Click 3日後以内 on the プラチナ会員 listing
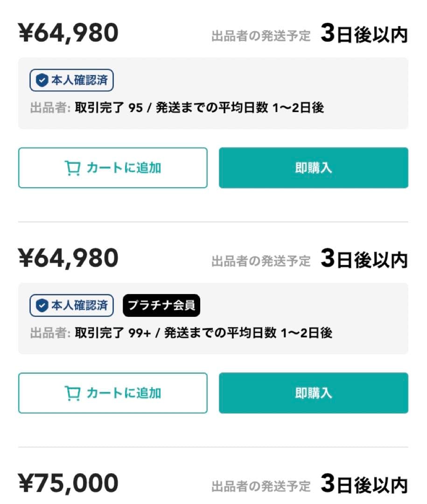Viewport: 427px width, 504px height. pos(364,260)
